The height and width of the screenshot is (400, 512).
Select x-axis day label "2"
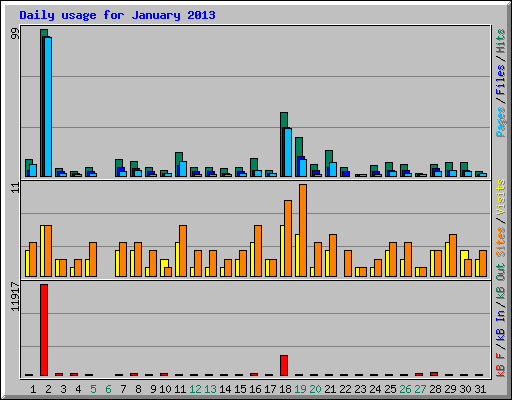point(48,389)
